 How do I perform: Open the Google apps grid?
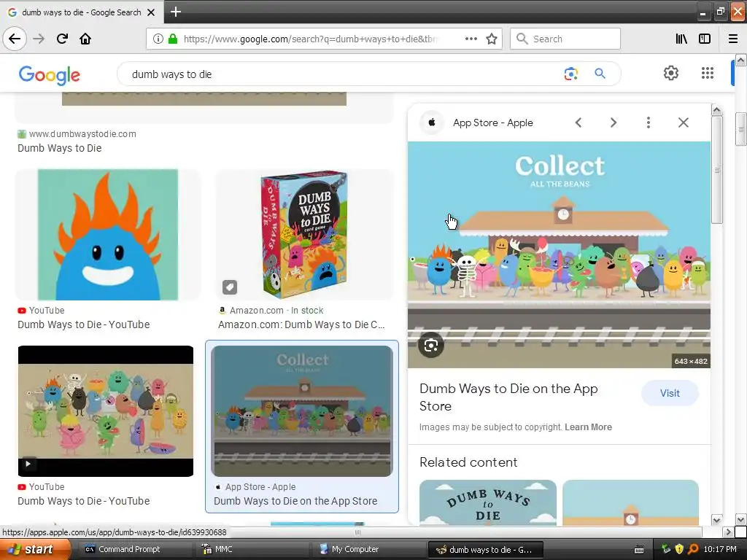pos(708,73)
